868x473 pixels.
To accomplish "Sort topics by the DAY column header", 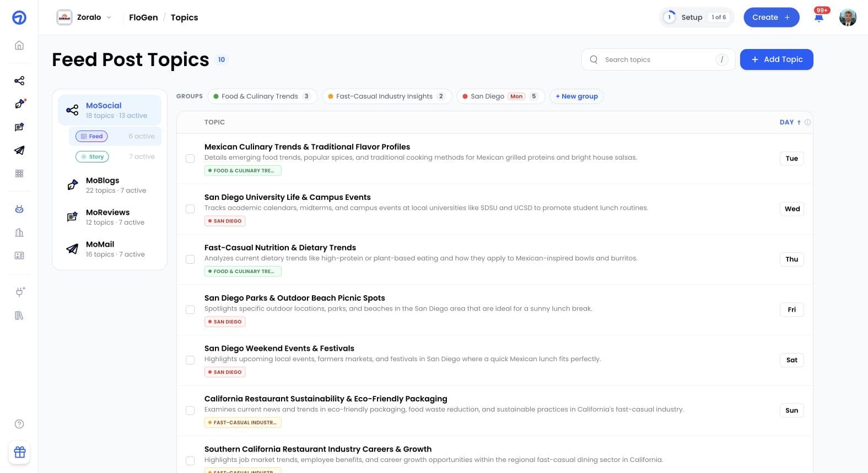I will pyautogui.click(x=790, y=122).
